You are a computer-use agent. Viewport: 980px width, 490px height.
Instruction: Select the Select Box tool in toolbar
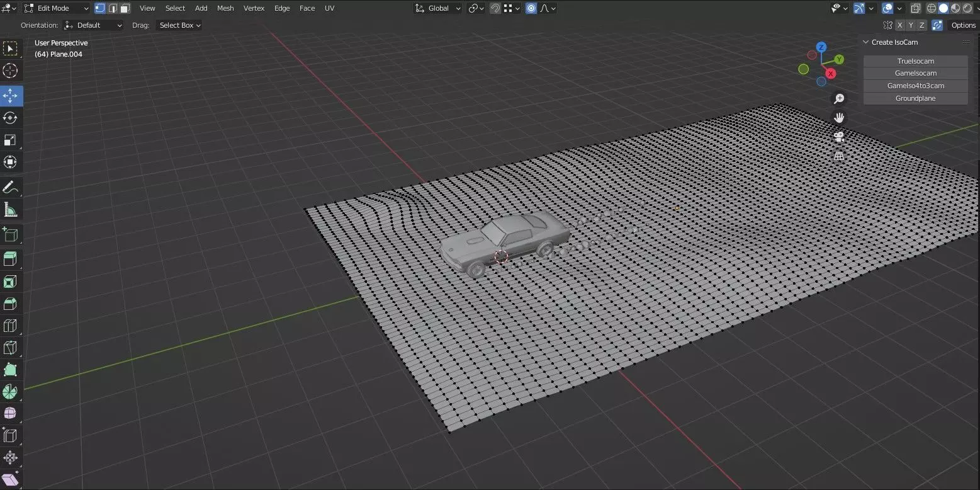click(x=10, y=48)
